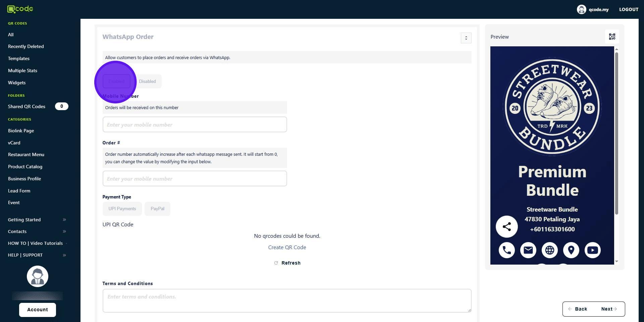Tap the website globe icon in preview
The image size is (644, 322).
(x=549, y=250)
